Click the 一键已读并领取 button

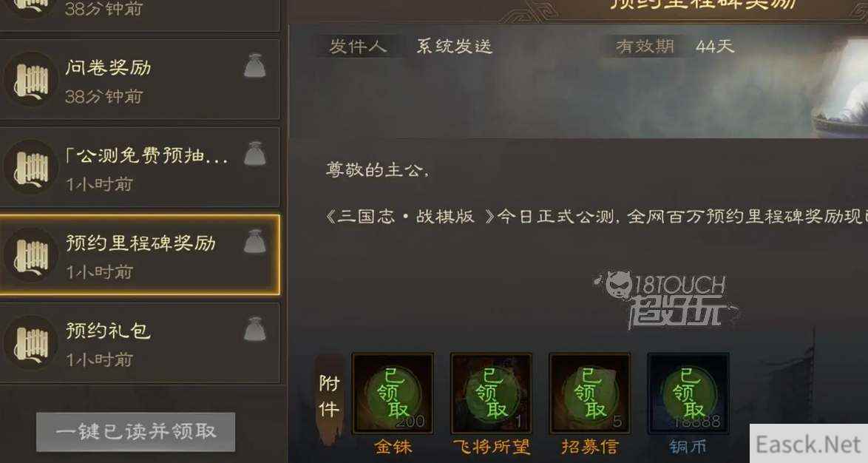135,431
